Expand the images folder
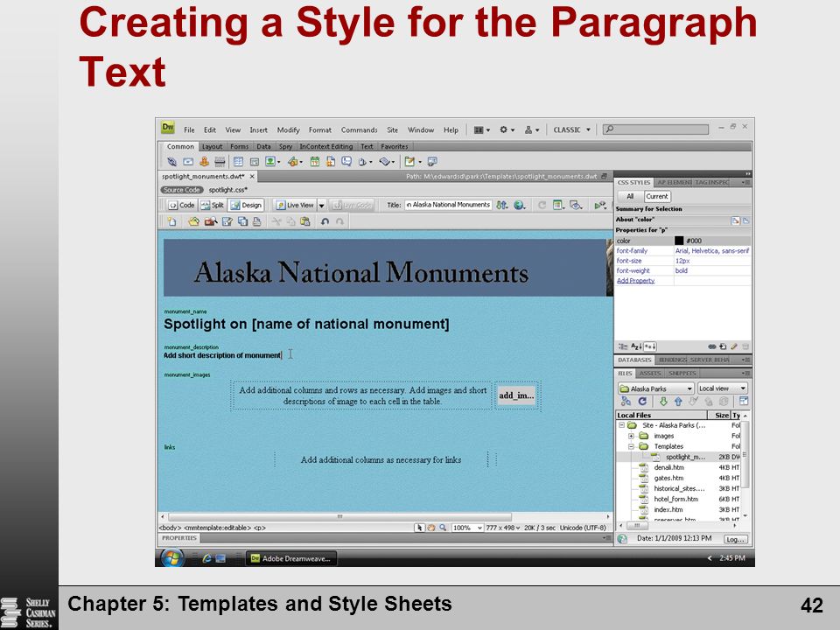 (631, 436)
